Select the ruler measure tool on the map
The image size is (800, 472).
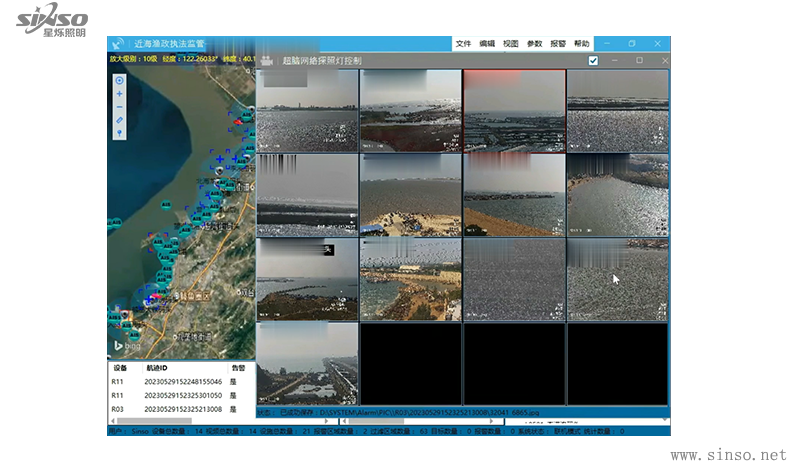(119, 120)
